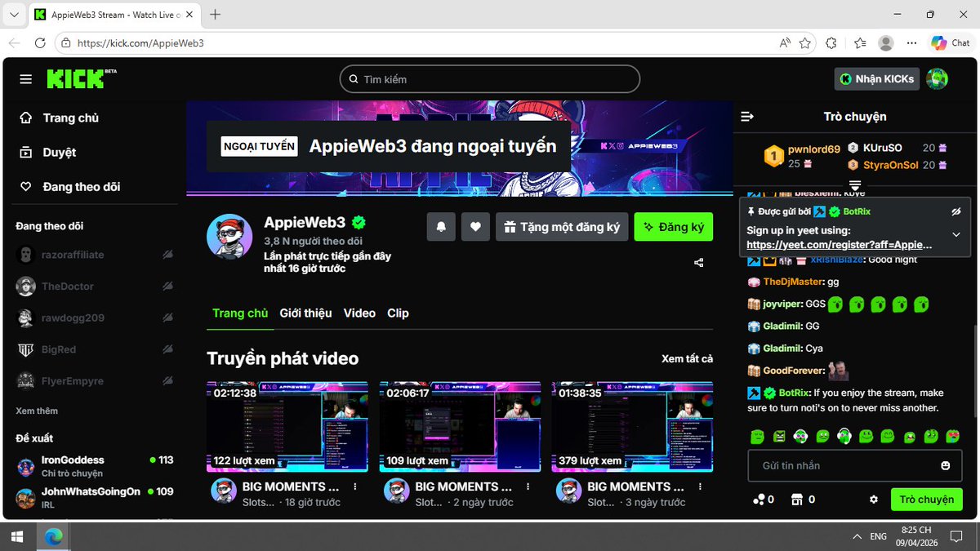Toggle the eye icon next to BigRed
980x551 pixels.
coord(167,349)
